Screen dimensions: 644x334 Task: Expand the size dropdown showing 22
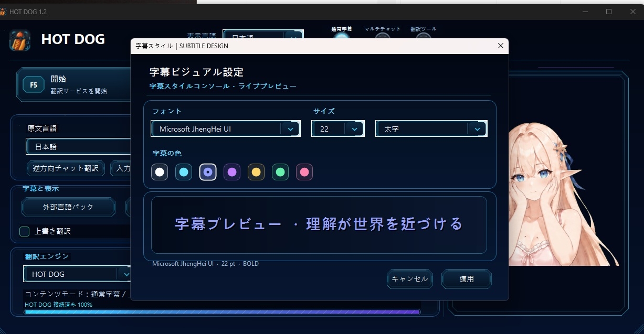tap(337, 129)
